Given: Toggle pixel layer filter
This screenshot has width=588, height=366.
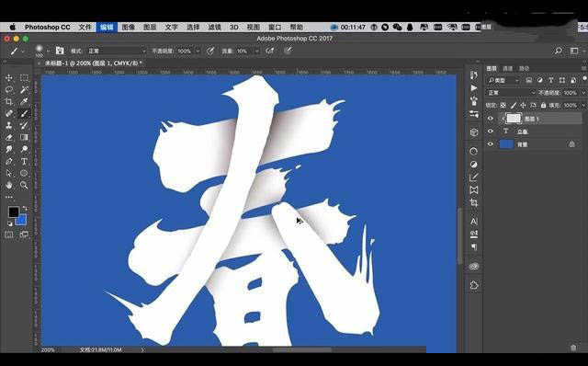Looking at the screenshot, I should coord(529,80).
